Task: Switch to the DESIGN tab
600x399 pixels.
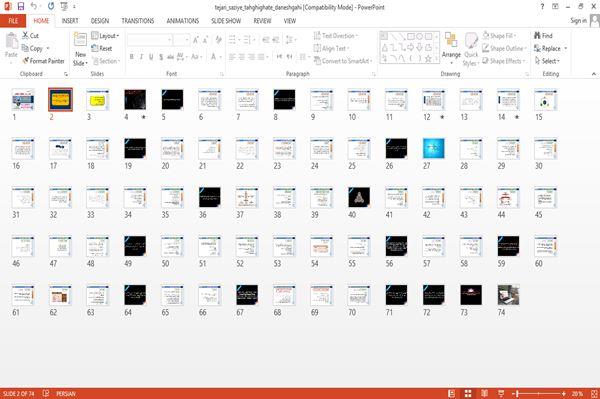Action: (100, 21)
